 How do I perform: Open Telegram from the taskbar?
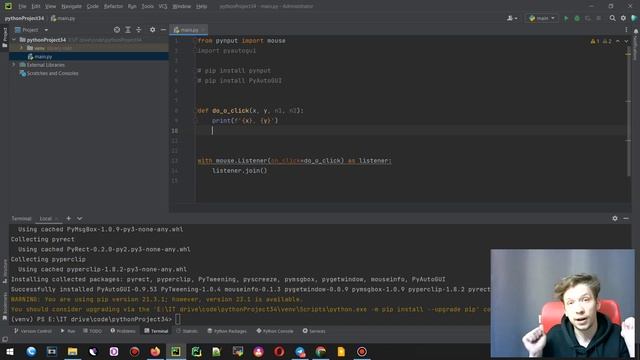click(x=300, y=351)
